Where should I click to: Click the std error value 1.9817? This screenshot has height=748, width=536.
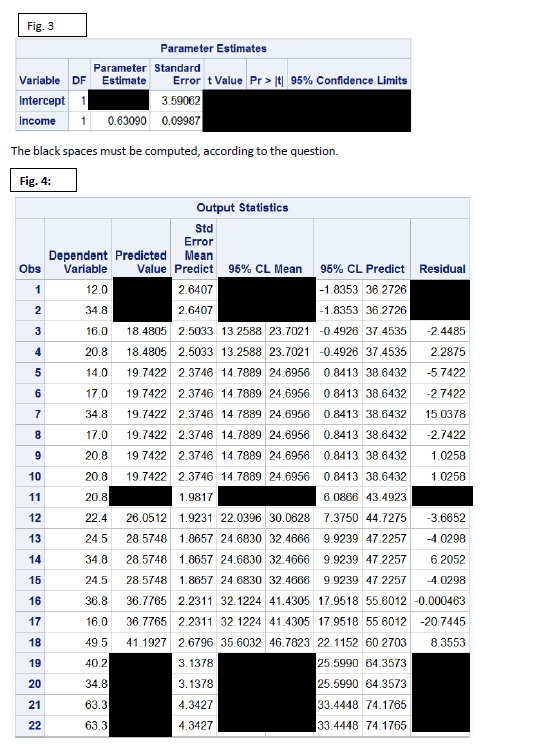point(196,497)
